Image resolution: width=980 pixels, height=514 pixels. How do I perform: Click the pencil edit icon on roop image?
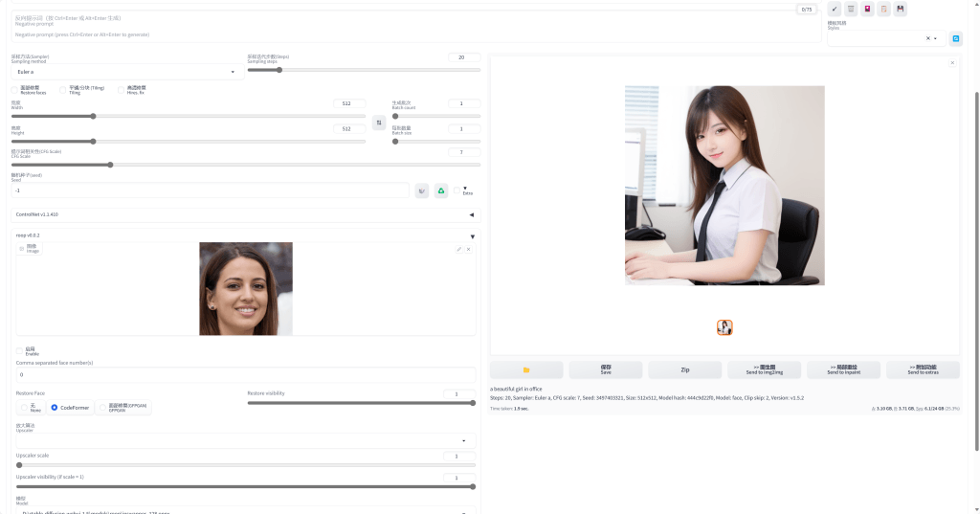click(x=458, y=249)
